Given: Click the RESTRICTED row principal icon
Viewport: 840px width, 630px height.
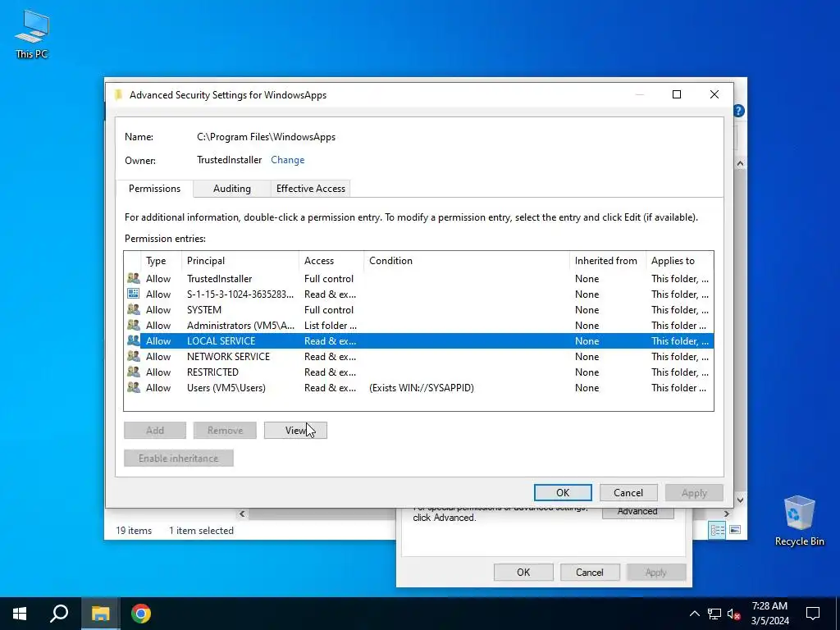Looking at the screenshot, I should pyautogui.click(x=134, y=372).
